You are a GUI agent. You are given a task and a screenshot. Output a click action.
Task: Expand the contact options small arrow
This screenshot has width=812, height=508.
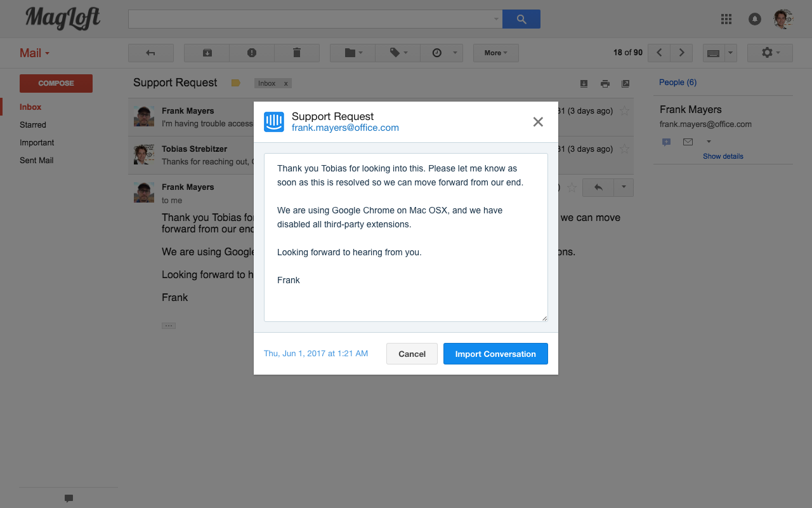pyautogui.click(x=709, y=142)
